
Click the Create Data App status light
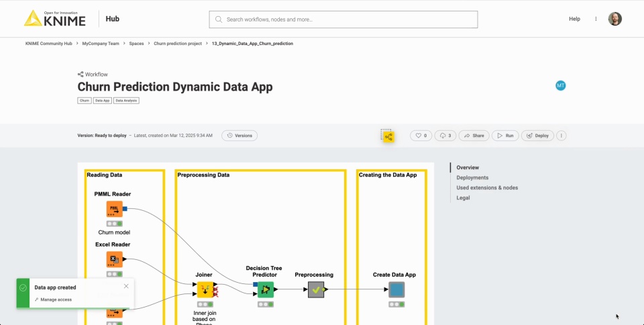click(x=396, y=304)
